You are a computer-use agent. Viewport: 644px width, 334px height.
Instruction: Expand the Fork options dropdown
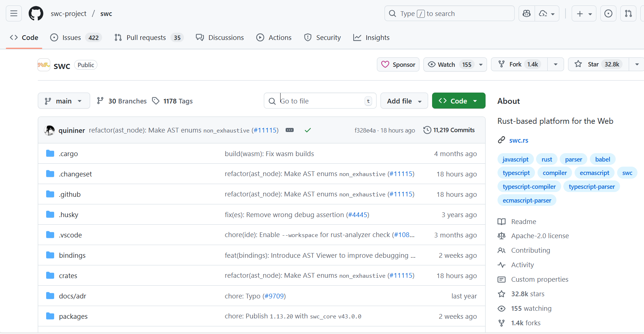556,64
